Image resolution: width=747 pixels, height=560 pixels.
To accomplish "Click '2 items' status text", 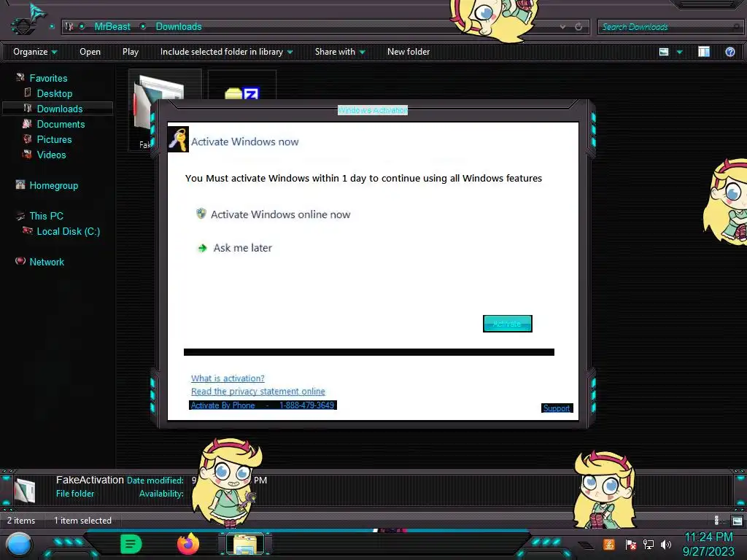I will pos(21,521).
